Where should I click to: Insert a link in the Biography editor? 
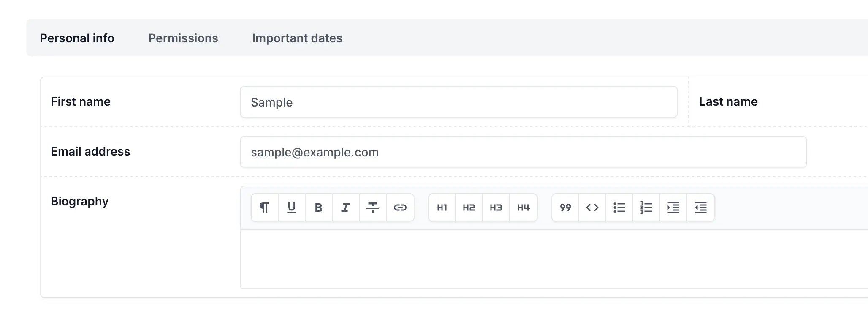tap(400, 208)
